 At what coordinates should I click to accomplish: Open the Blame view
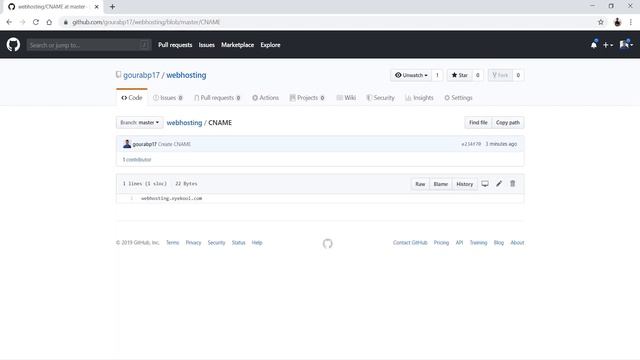[440, 184]
